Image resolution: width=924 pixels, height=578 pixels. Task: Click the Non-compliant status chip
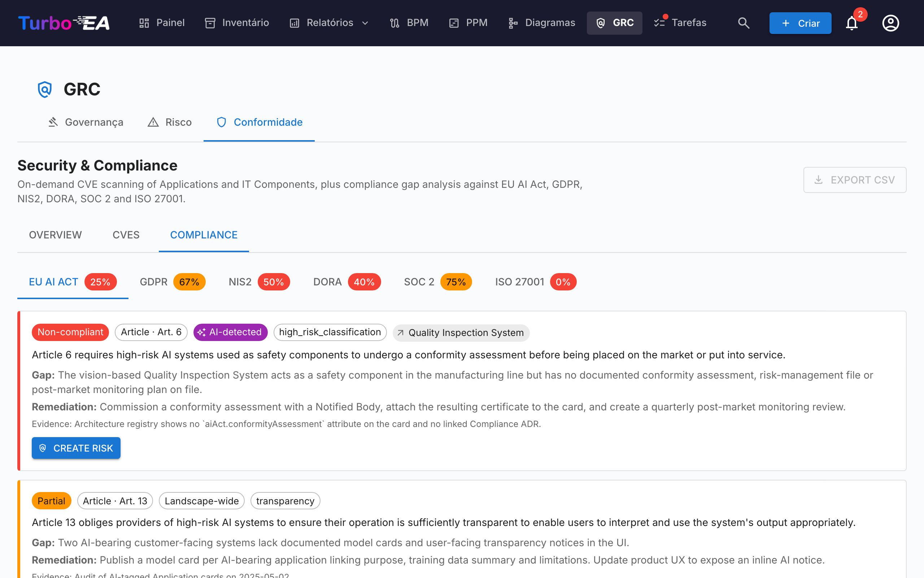70,332
